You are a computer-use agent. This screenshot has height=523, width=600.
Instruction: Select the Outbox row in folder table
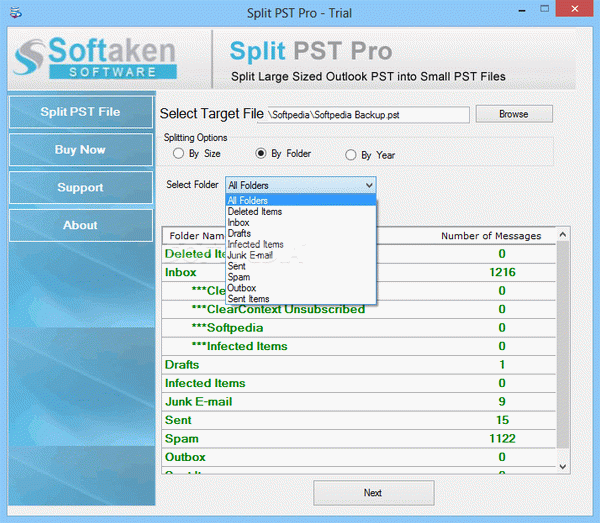click(x=359, y=457)
